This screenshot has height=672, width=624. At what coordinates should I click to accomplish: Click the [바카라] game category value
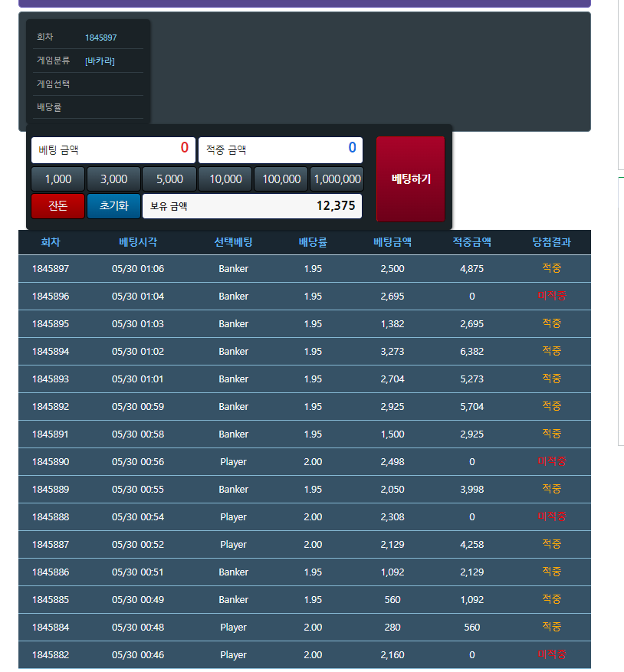pos(100,61)
